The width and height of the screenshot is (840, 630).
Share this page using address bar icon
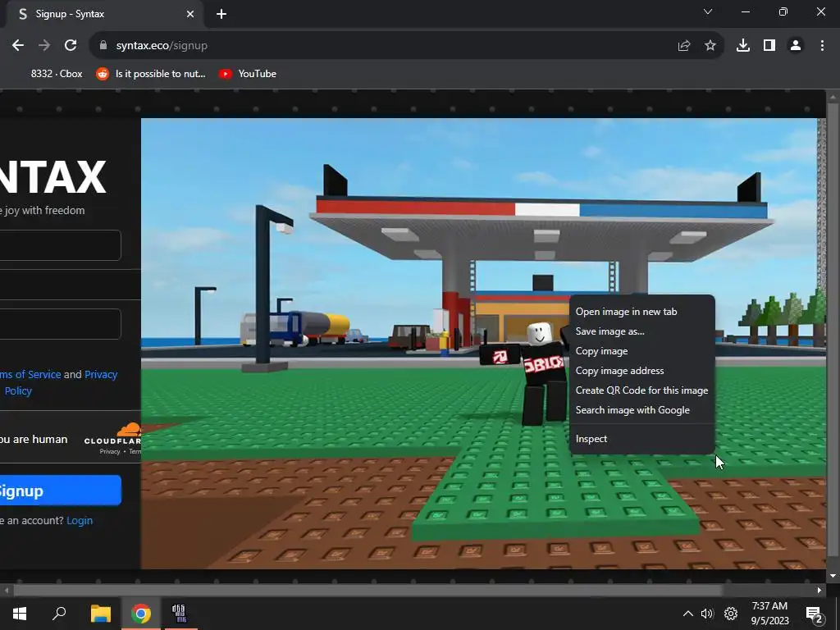[684, 46]
